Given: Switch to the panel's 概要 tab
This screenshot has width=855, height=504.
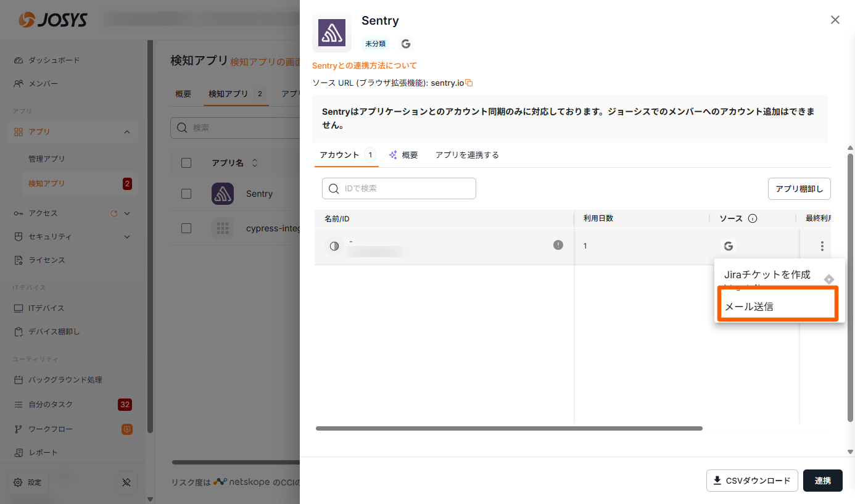Looking at the screenshot, I should click(x=403, y=155).
